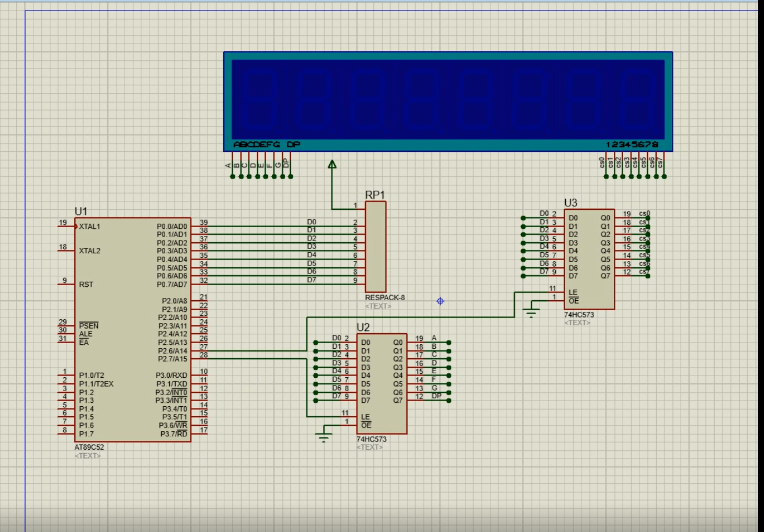Image resolution: width=764 pixels, height=532 pixels.
Task: Click the P3.6/WR pin label
Action: point(173,425)
